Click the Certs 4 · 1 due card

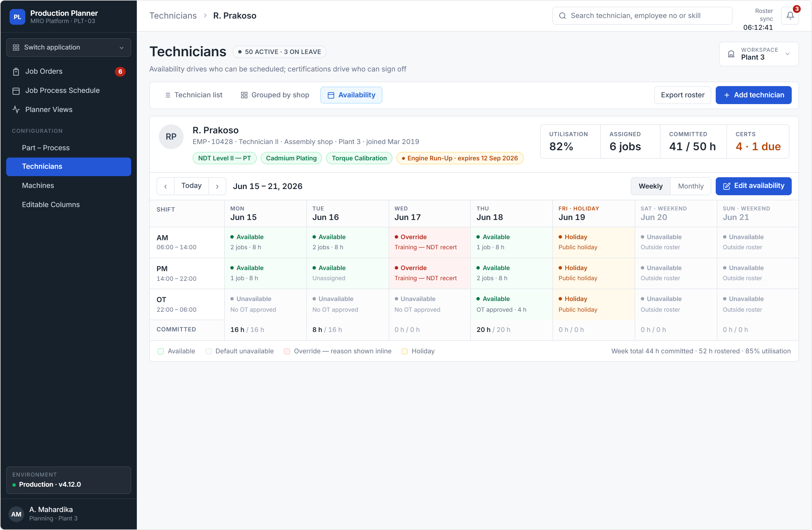pos(758,142)
